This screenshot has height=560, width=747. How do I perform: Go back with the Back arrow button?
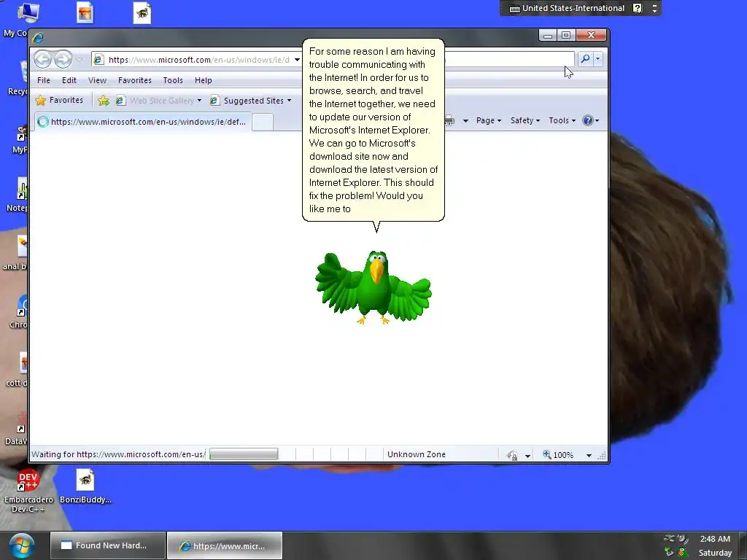(x=43, y=60)
